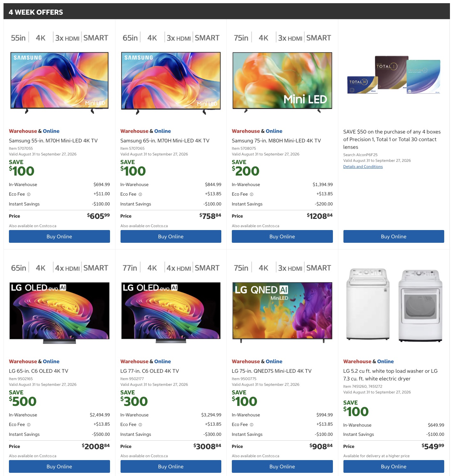Open Details and Conditions link
This screenshot has width=456, height=476.
pyautogui.click(x=363, y=167)
